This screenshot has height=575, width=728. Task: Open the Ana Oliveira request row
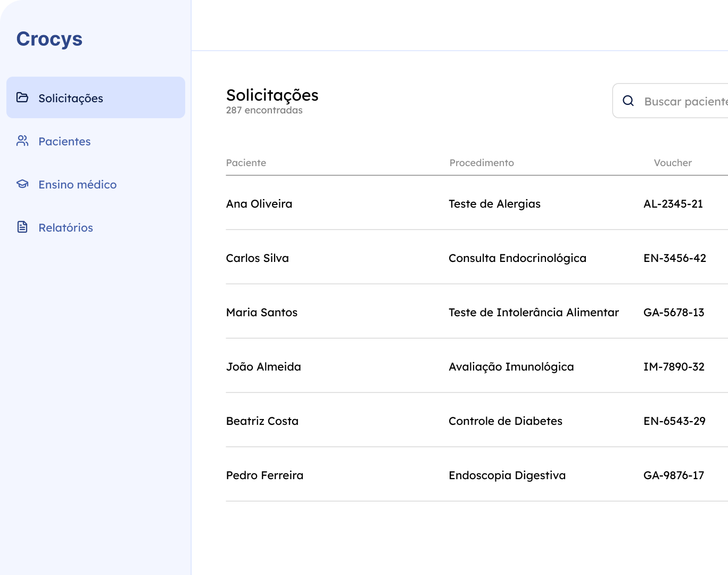[259, 204]
